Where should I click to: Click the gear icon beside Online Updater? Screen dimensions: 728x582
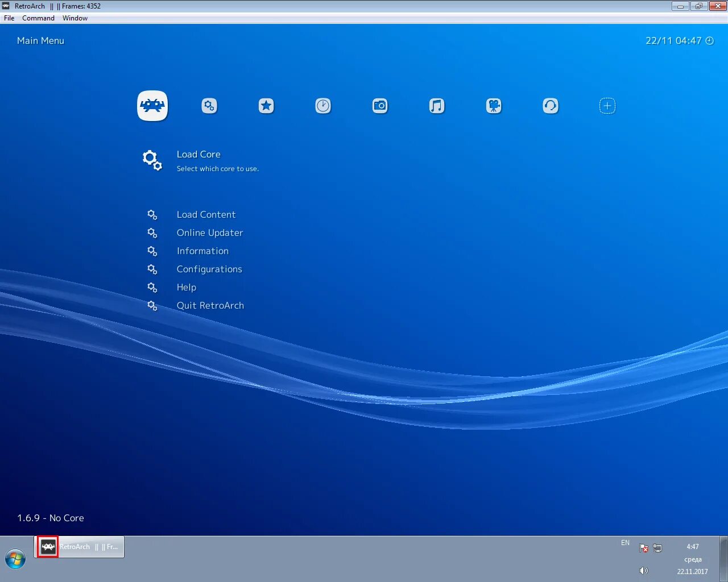coord(152,233)
